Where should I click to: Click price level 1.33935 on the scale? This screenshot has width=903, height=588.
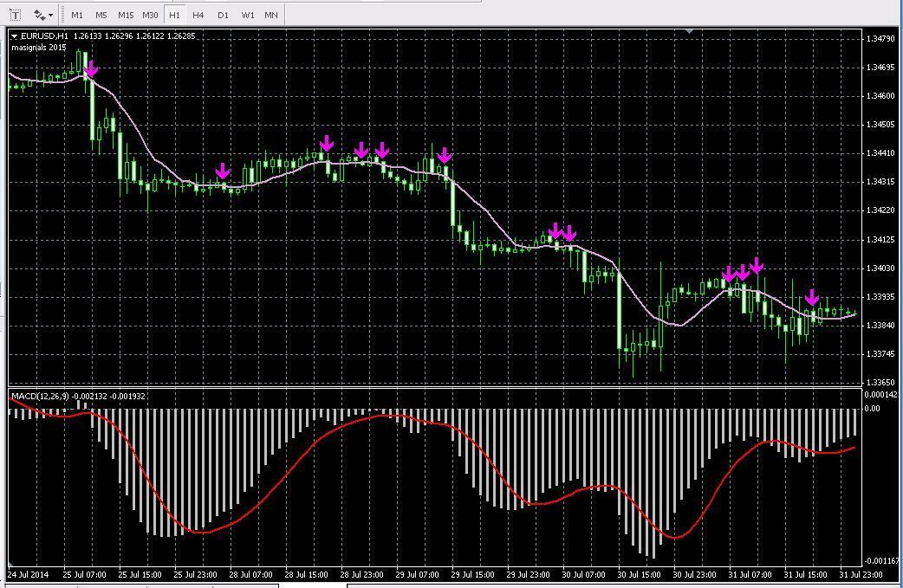pos(880,297)
